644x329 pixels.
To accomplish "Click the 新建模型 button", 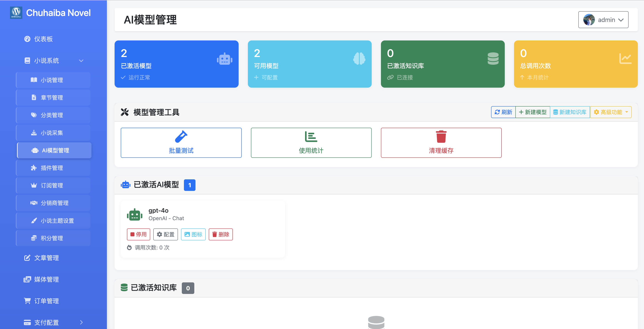I will point(532,112).
